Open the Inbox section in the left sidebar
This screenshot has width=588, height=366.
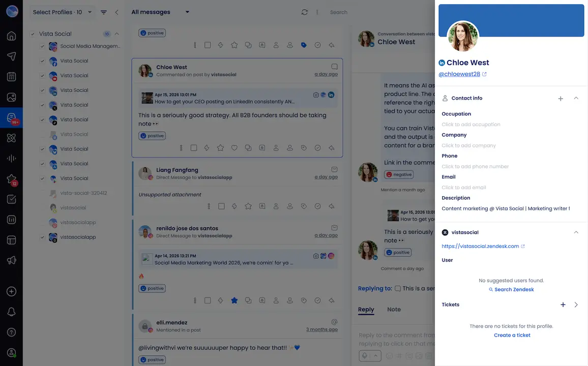[11, 116]
